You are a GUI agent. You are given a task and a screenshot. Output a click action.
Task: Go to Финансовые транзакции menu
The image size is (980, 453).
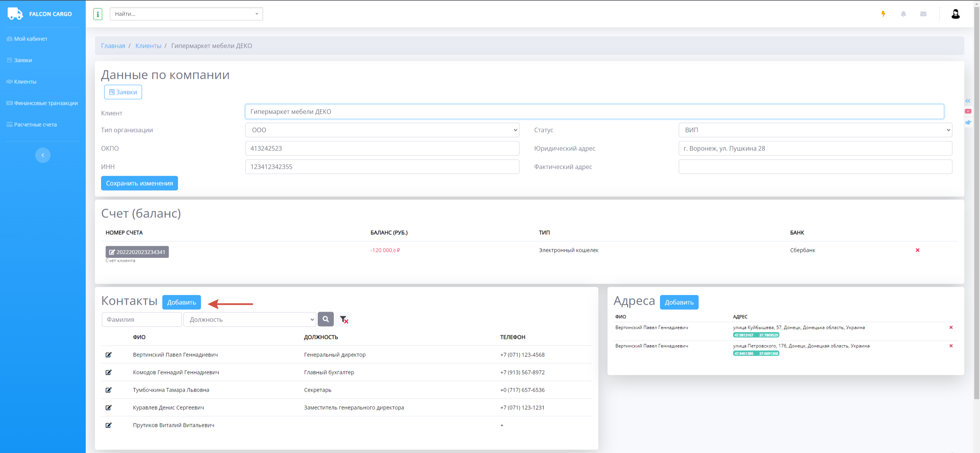click(45, 103)
